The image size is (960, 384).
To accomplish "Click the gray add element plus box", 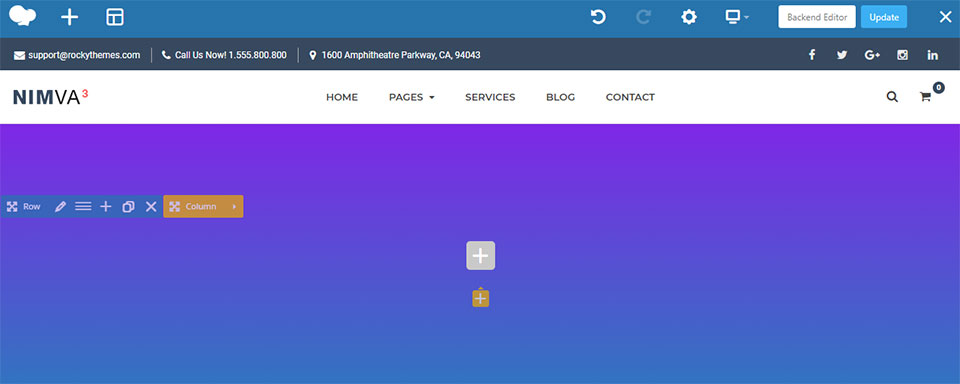I will click(x=481, y=255).
